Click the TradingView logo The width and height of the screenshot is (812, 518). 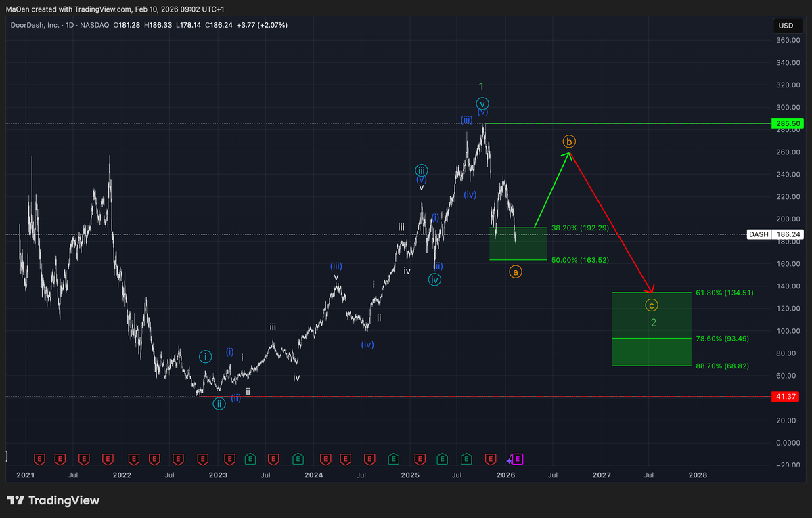click(x=53, y=500)
